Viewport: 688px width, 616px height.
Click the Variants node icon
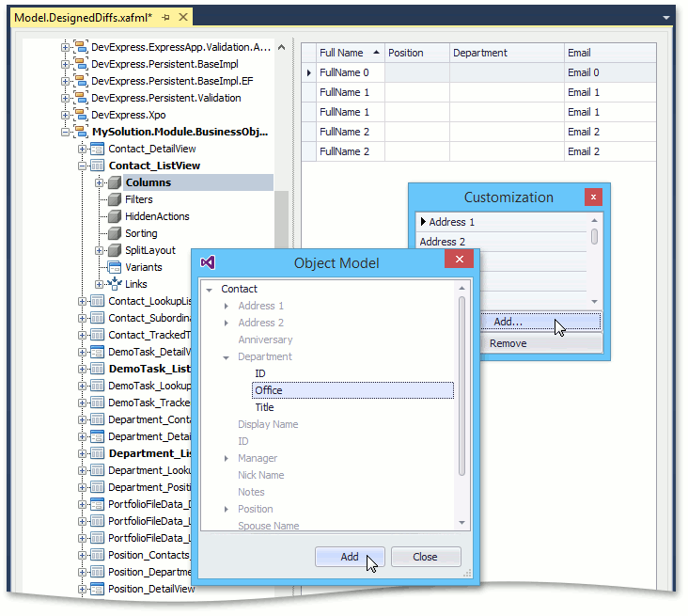pos(115,267)
